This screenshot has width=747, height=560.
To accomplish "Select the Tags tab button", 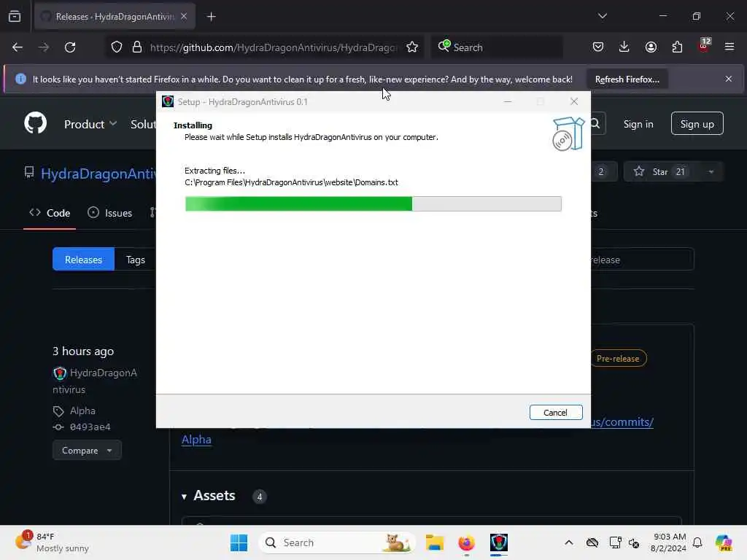I will coord(135,260).
